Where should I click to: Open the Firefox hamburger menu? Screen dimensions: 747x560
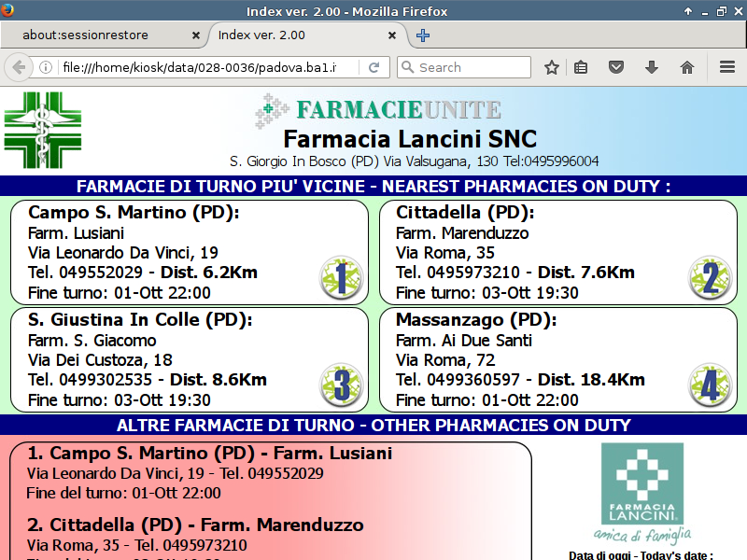[x=727, y=67]
